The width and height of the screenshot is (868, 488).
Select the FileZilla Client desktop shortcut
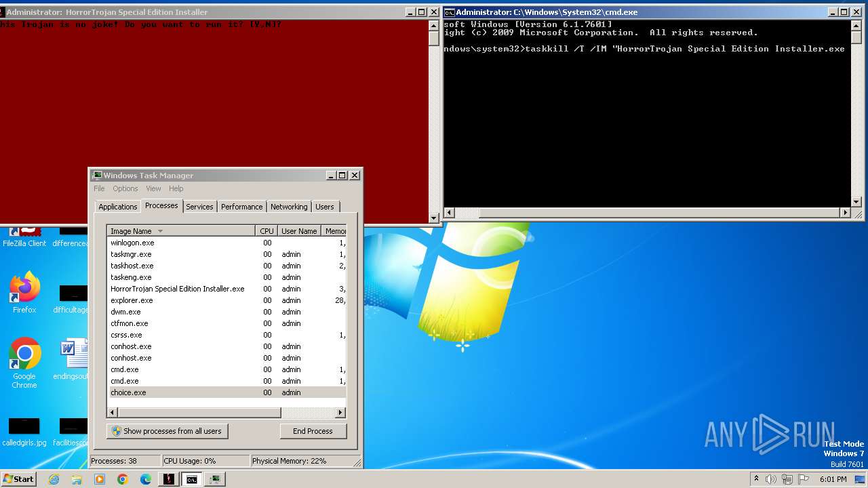point(24,237)
